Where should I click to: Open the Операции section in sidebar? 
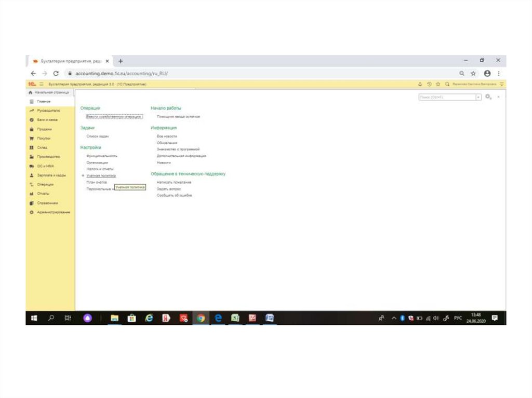pyautogui.click(x=45, y=184)
